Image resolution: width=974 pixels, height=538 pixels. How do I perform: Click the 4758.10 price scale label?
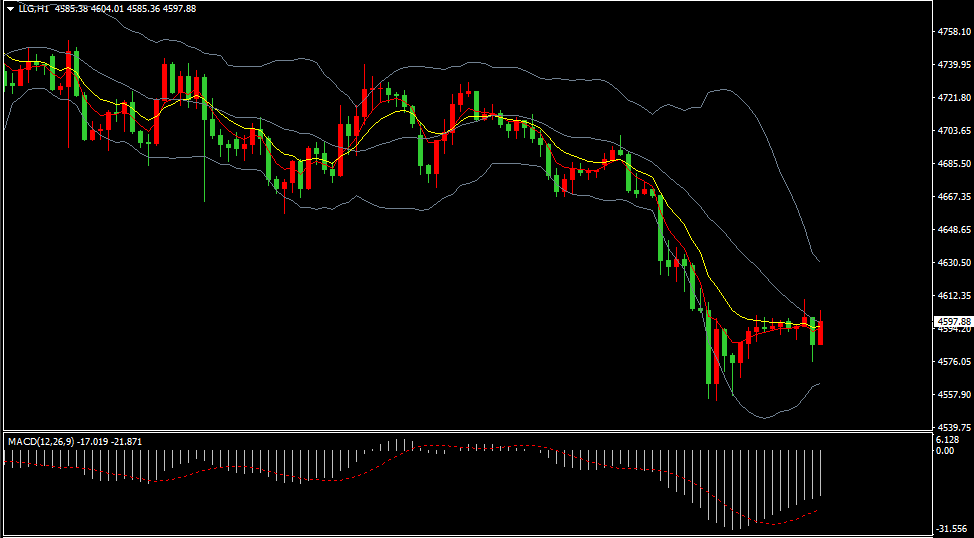click(x=954, y=32)
